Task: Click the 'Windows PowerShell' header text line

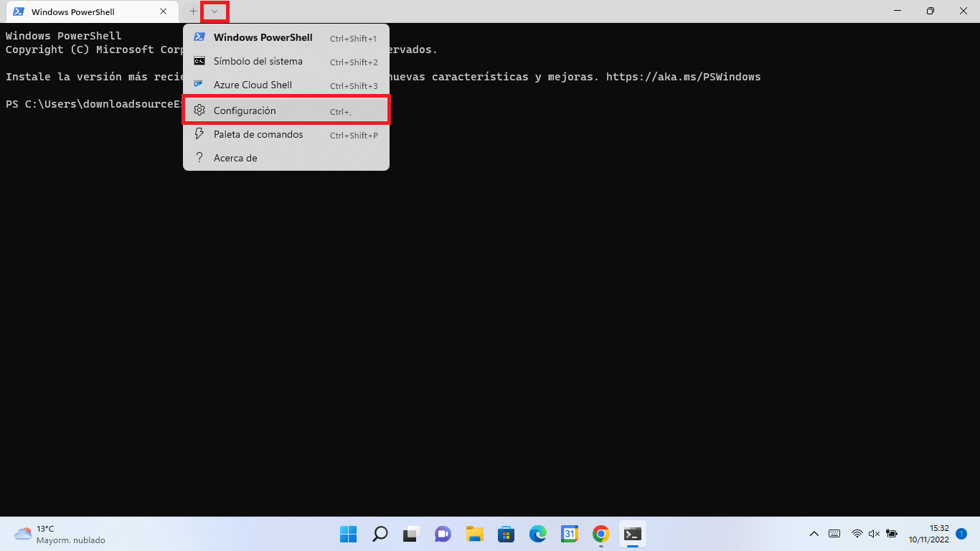Action: click(x=64, y=36)
